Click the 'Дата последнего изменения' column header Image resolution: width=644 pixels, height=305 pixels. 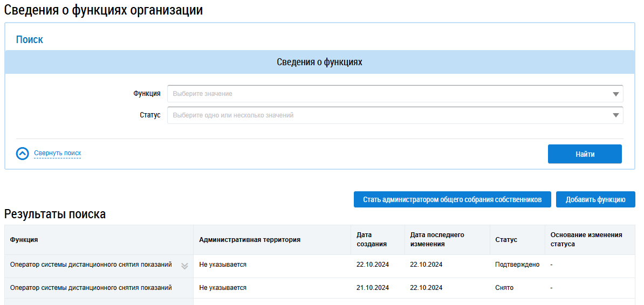click(x=437, y=240)
